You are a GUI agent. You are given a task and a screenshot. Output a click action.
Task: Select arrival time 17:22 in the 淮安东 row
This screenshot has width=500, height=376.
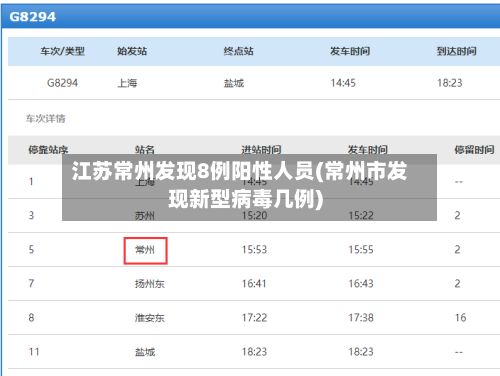(x=254, y=318)
